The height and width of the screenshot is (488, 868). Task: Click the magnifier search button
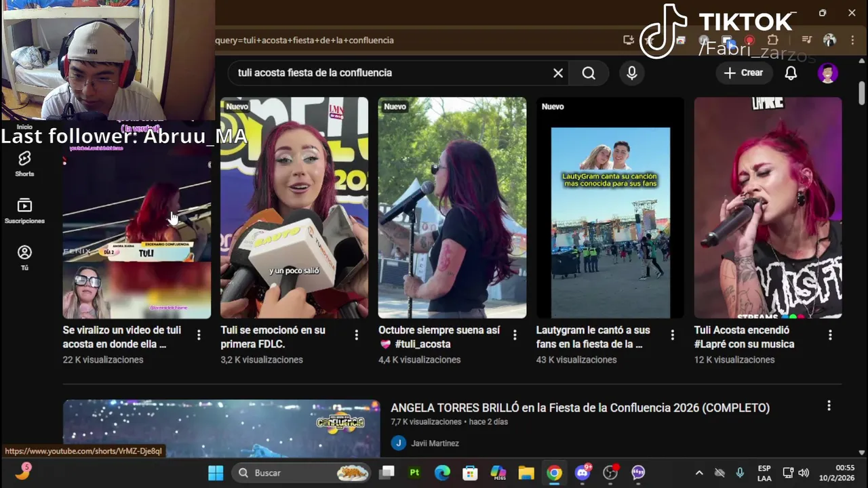tap(589, 73)
